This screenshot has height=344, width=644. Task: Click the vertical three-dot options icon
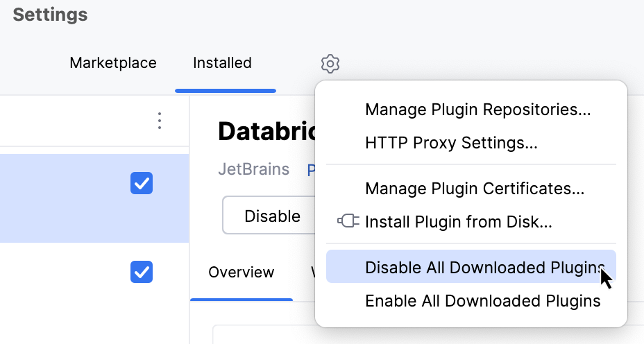(160, 121)
